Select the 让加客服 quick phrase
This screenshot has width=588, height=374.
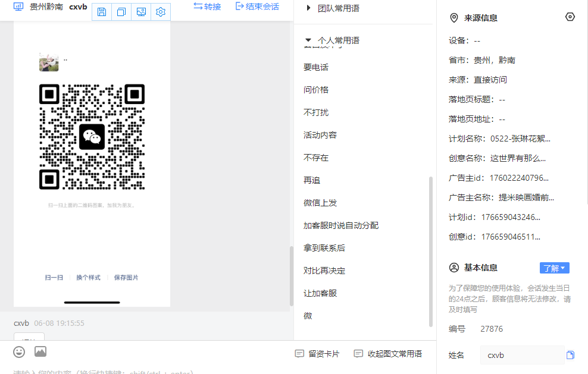coord(320,293)
